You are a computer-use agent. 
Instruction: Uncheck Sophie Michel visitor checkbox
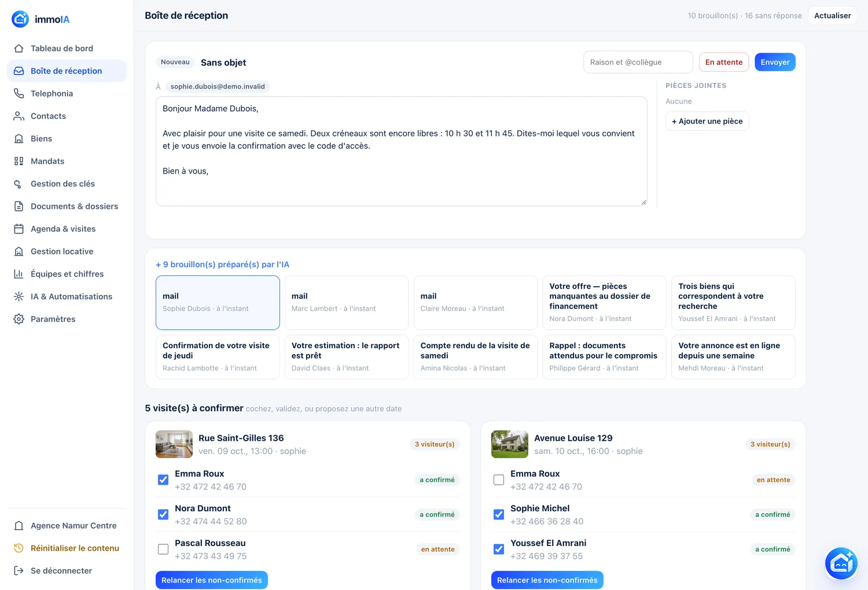pyautogui.click(x=499, y=515)
